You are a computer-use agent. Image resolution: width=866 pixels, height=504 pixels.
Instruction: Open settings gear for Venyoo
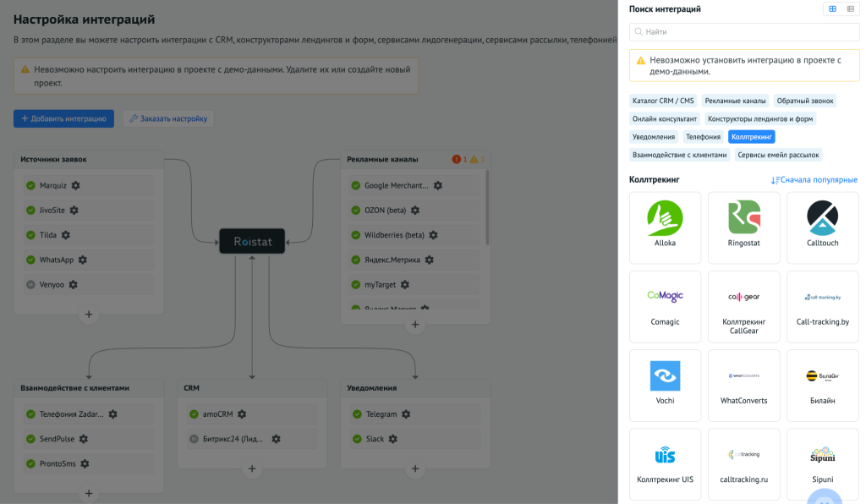point(73,285)
